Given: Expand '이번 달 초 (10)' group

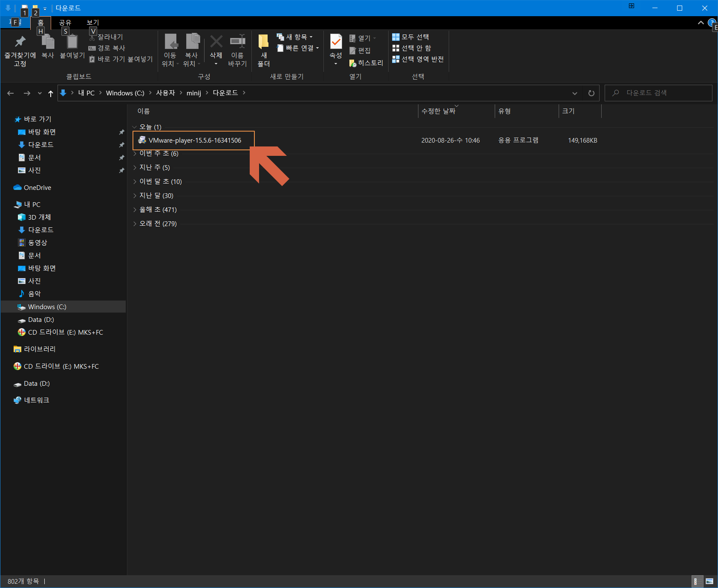Looking at the screenshot, I should (x=135, y=181).
